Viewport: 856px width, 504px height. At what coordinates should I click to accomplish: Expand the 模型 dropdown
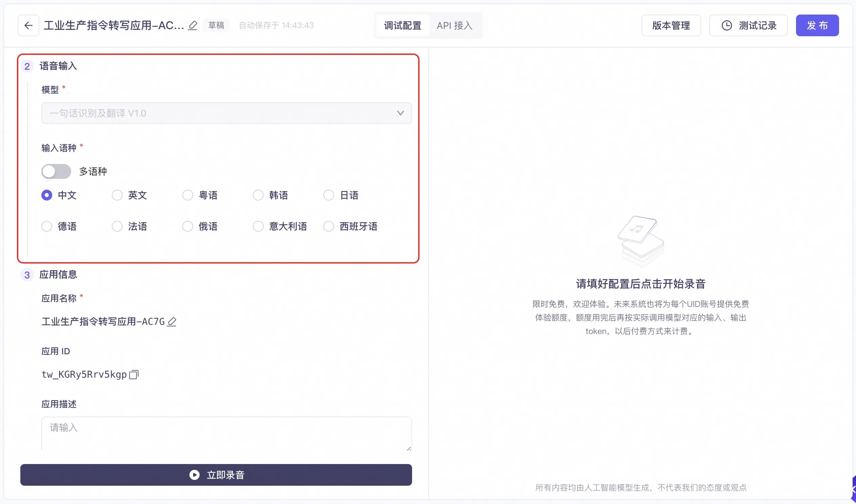(x=227, y=113)
